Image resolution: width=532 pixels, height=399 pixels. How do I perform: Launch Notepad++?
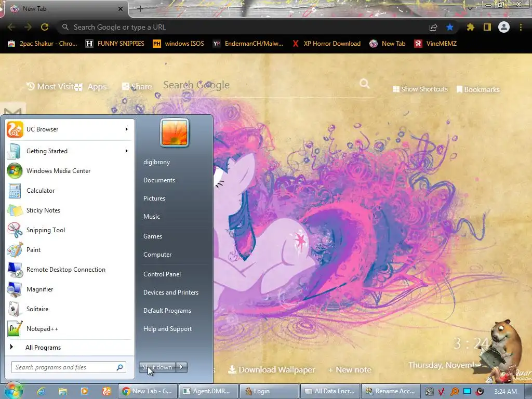(70, 328)
